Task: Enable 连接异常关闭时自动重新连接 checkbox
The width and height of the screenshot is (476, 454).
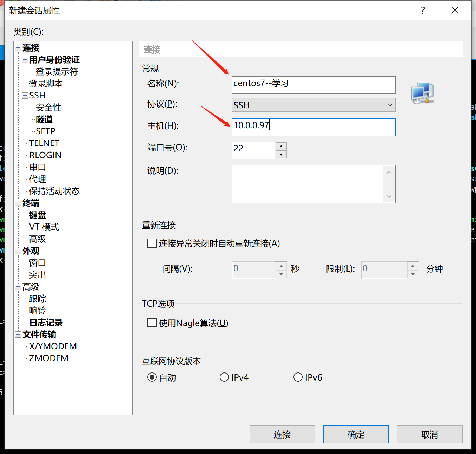Action: tap(152, 243)
